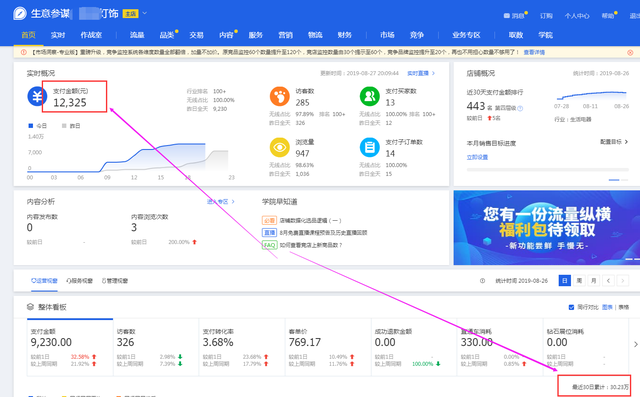Select the 周 week period button
This screenshot has width=640, height=397.
pos(579,281)
